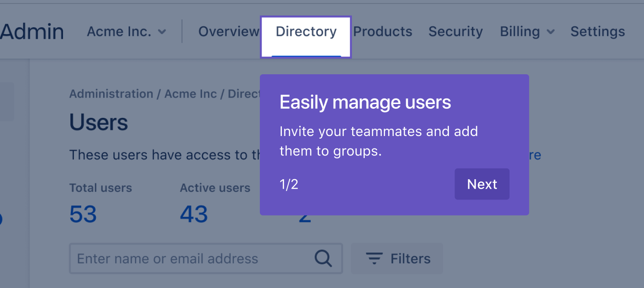Open the Filters button

click(x=397, y=259)
